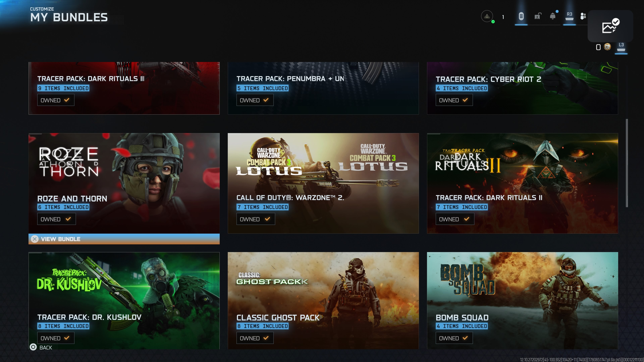Viewport: 644px width, 362px height.
Task: Click the circle icon beside Back
Action: pyautogui.click(x=33, y=347)
